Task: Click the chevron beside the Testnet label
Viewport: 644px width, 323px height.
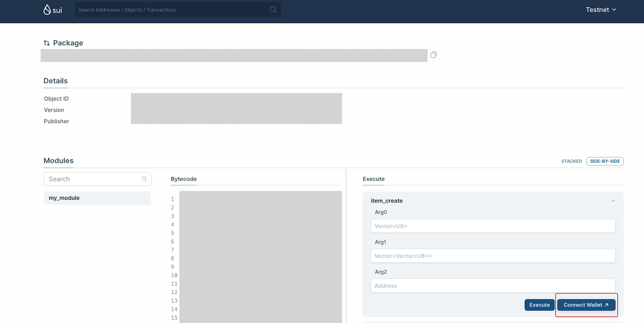Action: click(613, 9)
